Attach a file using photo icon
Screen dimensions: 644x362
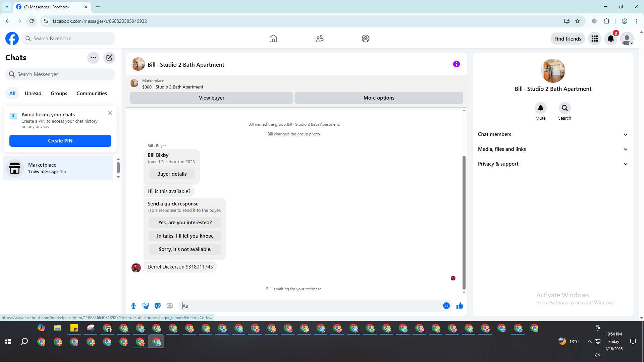(146, 306)
